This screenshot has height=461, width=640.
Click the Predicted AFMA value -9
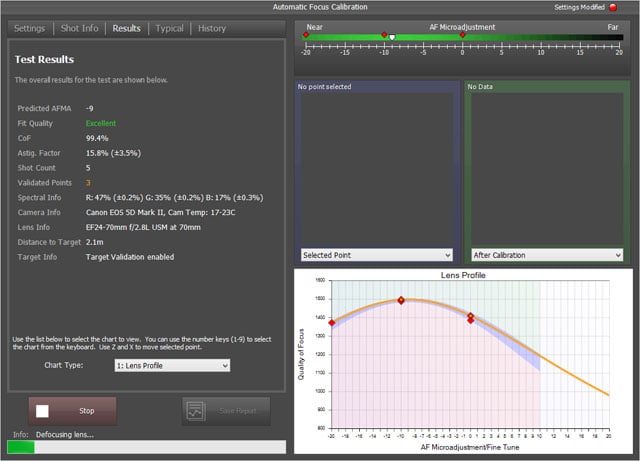(89, 109)
